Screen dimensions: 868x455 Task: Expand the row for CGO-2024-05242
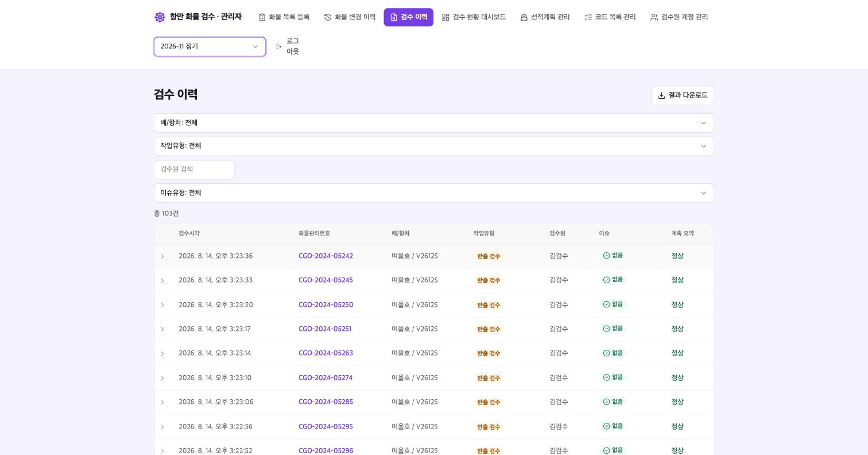[162, 256]
